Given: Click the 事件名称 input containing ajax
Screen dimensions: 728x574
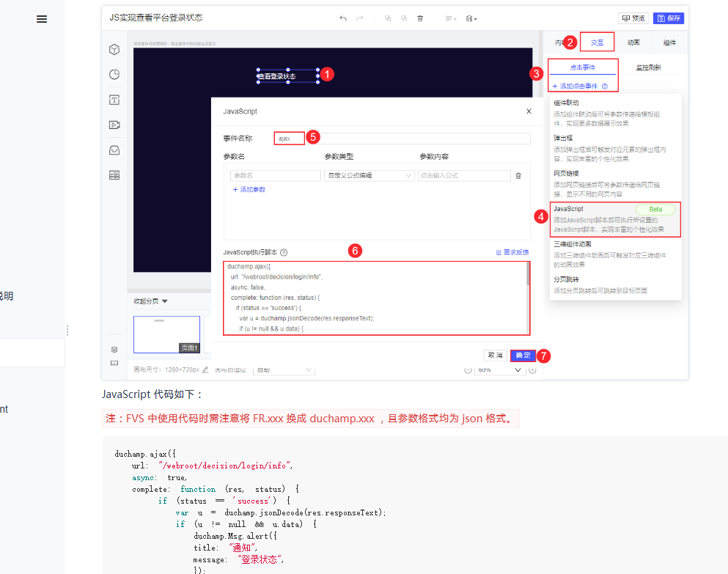Looking at the screenshot, I should (402, 139).
